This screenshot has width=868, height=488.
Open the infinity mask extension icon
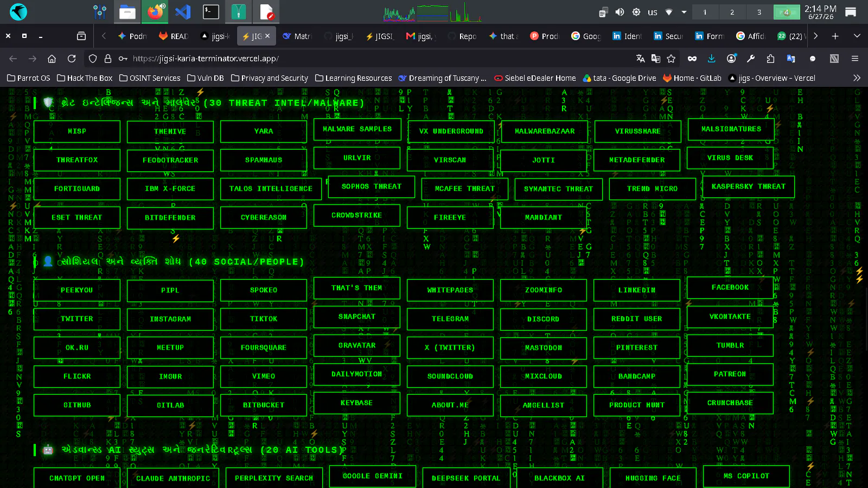[692, 59]
